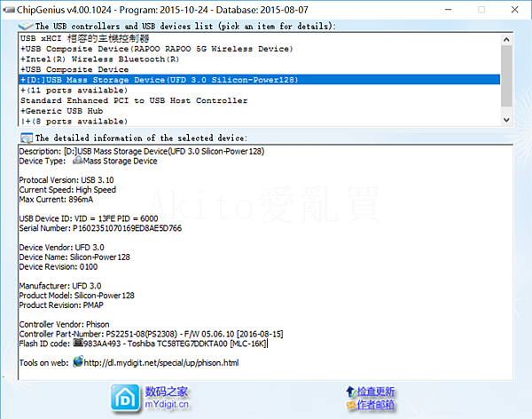Select Standard Enhanced PCI to USB Host Controller
The height and width of the screenshot is (419, 532).
(x=260, y=100)
